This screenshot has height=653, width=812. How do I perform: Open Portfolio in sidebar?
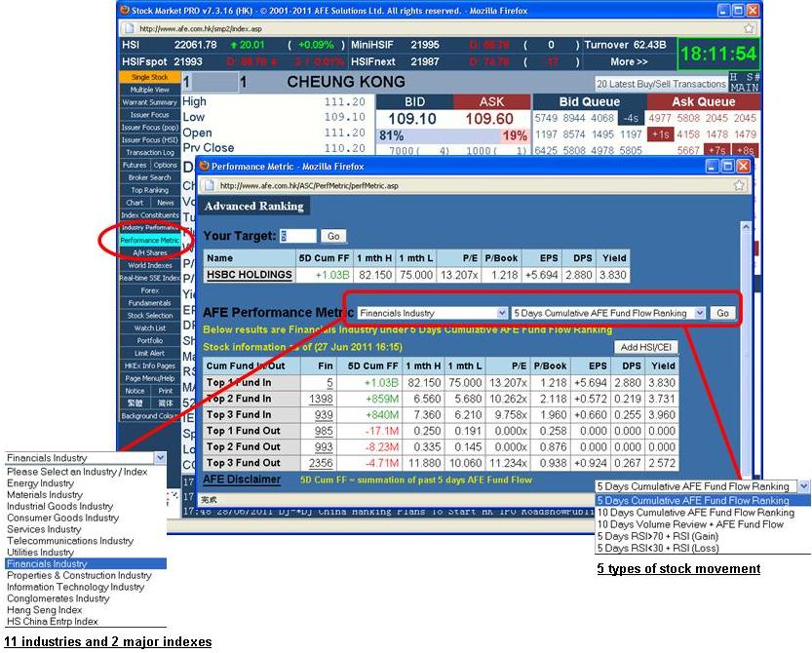click(x=150, y=340)
